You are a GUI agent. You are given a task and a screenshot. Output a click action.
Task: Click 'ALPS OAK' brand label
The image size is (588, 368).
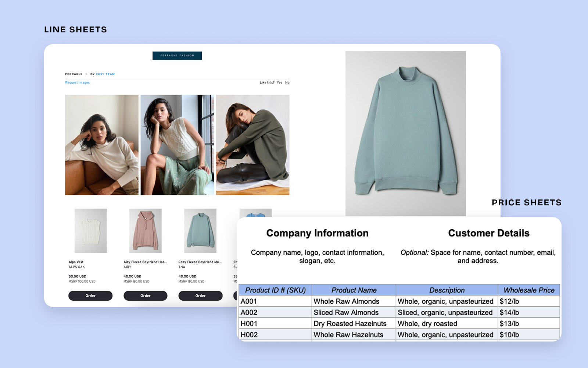pos(76,267)
